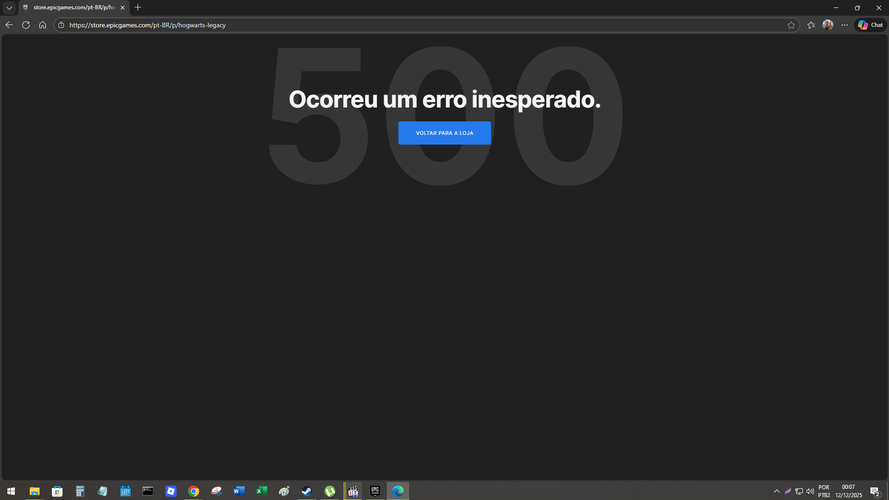Viewport: 889px width, 500px height.
Task: Open the volume control in the tray
Action: 810,491
